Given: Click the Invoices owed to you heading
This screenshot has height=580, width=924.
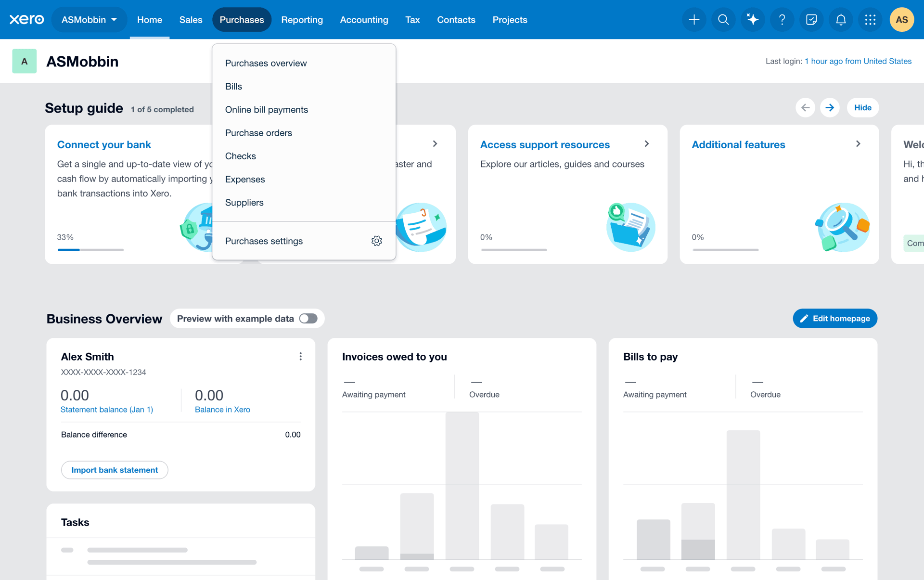Looking at the screenshot, I should point(395,357).
